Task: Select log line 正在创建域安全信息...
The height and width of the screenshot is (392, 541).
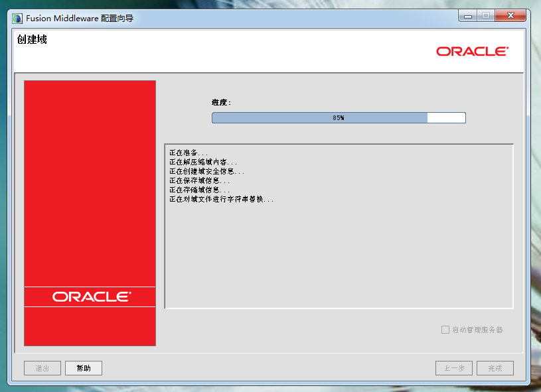Action: [x=206, y=171]
